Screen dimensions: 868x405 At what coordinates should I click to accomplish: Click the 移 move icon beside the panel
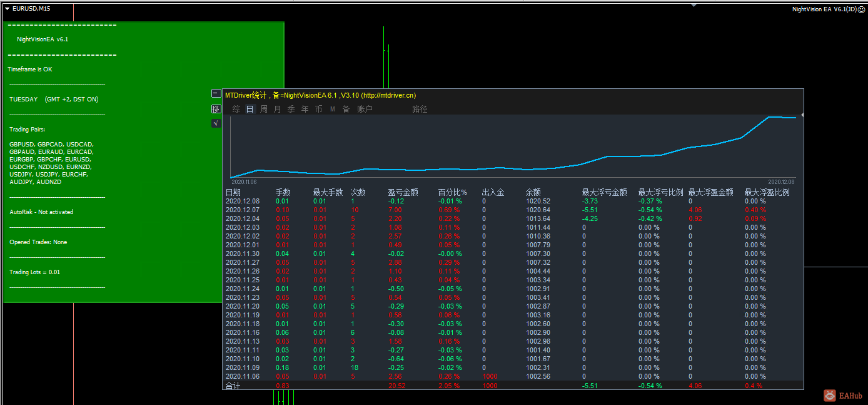(x=216, y=109)
